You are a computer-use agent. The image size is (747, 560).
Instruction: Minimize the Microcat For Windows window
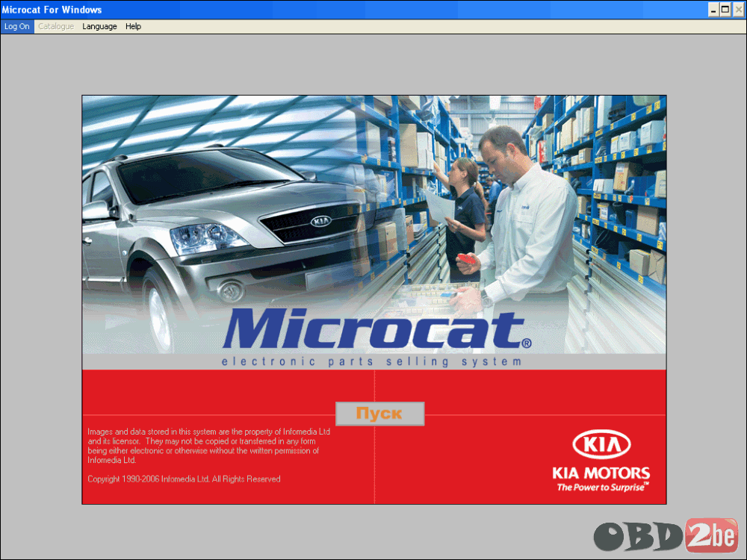pos(713,10)
